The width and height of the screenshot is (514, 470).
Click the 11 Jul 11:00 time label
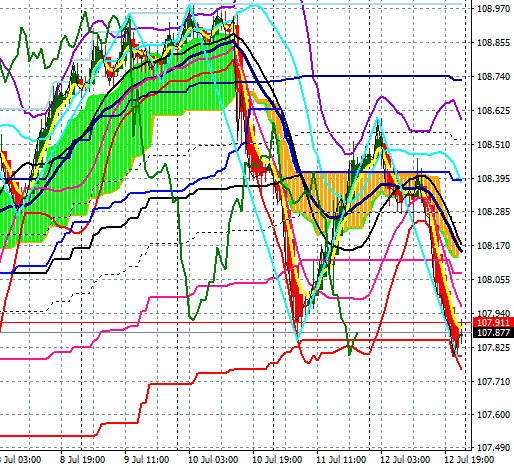pos(341,460)
